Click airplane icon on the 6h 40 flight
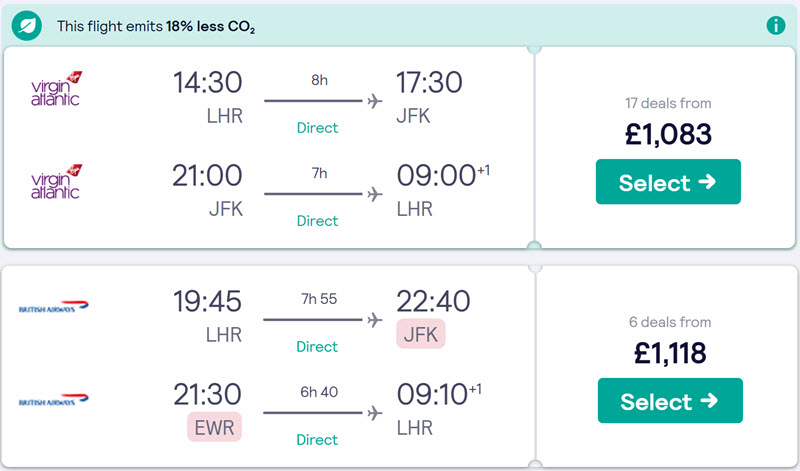 375,412
